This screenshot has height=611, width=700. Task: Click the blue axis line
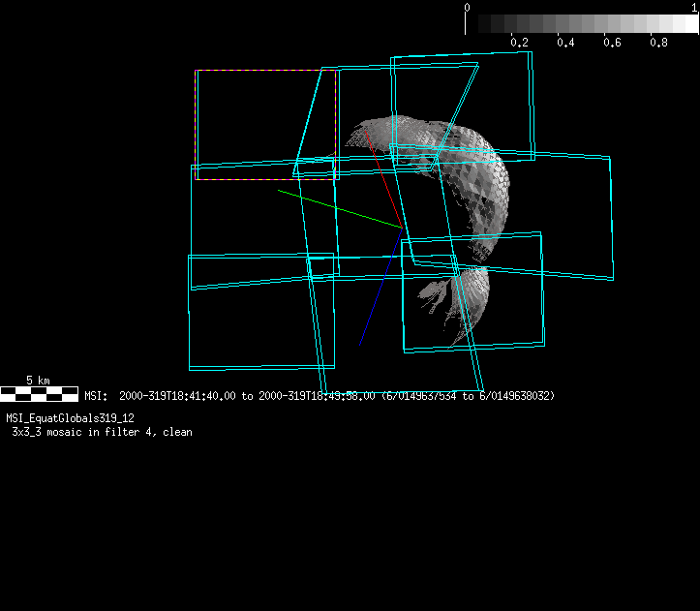click(x=380, y=290)
